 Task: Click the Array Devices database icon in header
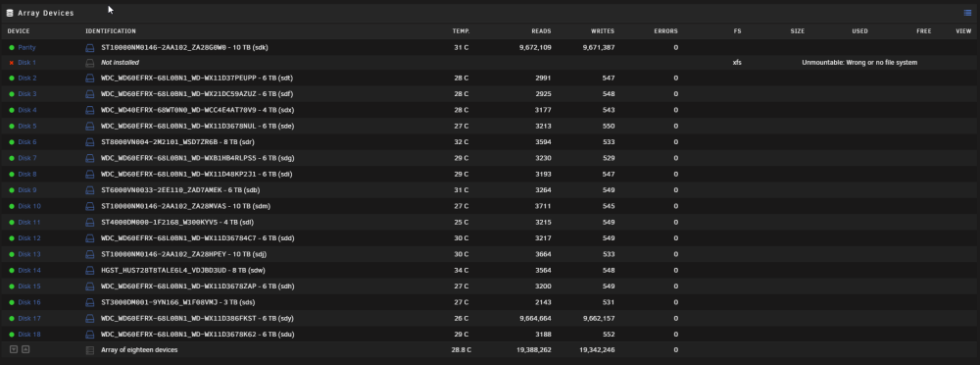(10, 13)
